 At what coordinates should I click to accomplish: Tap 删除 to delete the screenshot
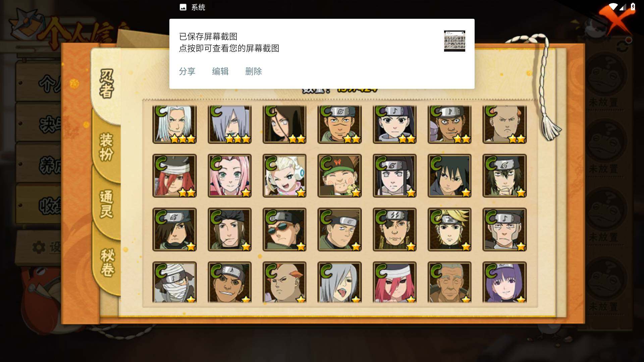point(254,71)
